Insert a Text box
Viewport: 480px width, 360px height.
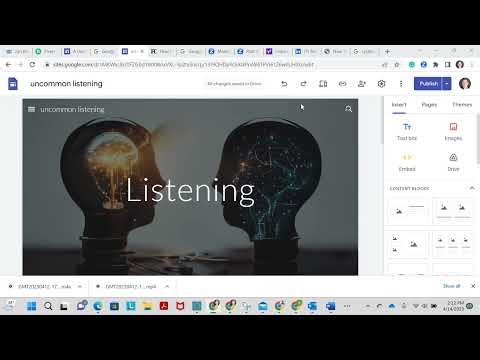point(407,132)
